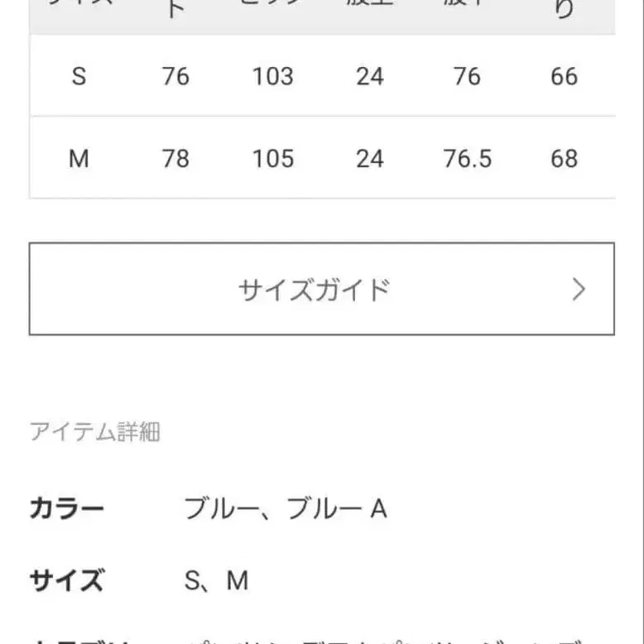644x644 pixels.
Task: Click the アイテム詳細 section heading
Action: 94,431
